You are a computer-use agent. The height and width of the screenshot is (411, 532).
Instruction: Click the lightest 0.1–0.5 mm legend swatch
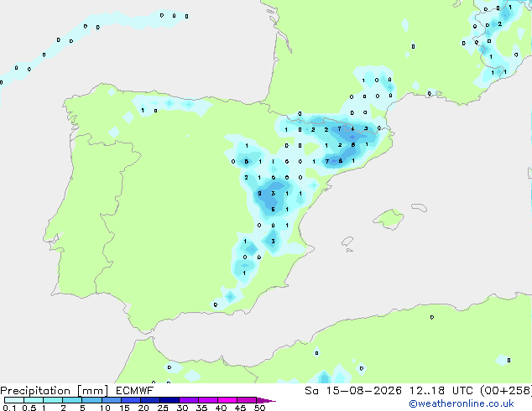tap(14, 400)
